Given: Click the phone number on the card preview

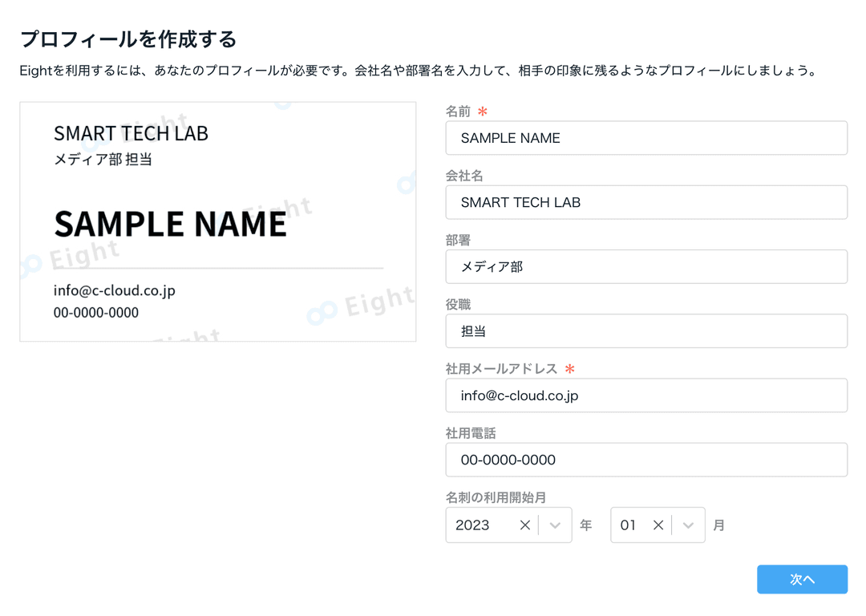Looking at the screenshot, I should click(x=96, y=313).
